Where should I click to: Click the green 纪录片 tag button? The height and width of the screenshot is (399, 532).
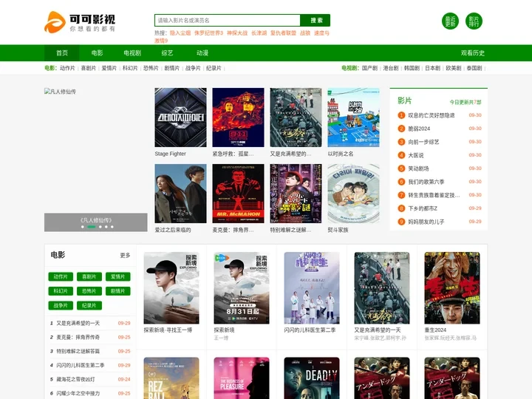[89, 305]
